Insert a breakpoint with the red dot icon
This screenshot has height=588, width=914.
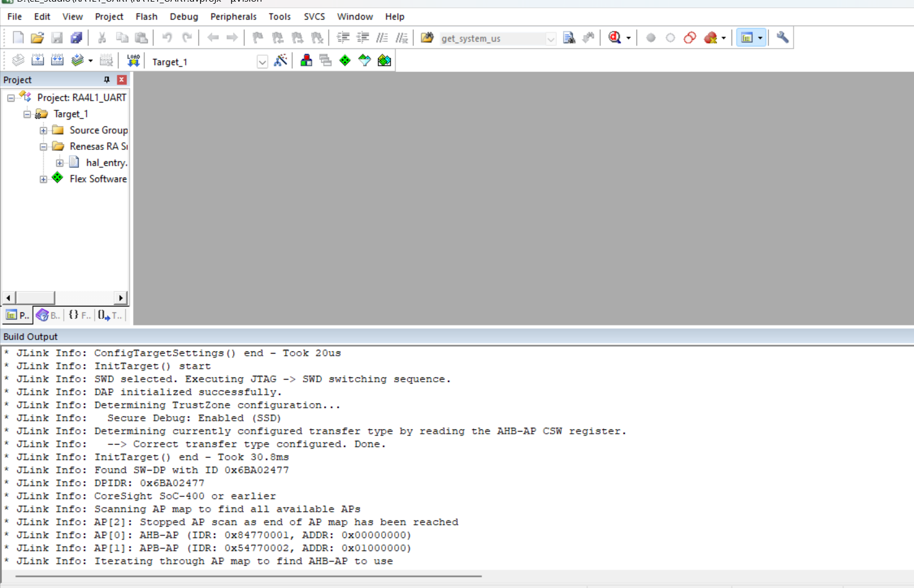click(651, 38)
